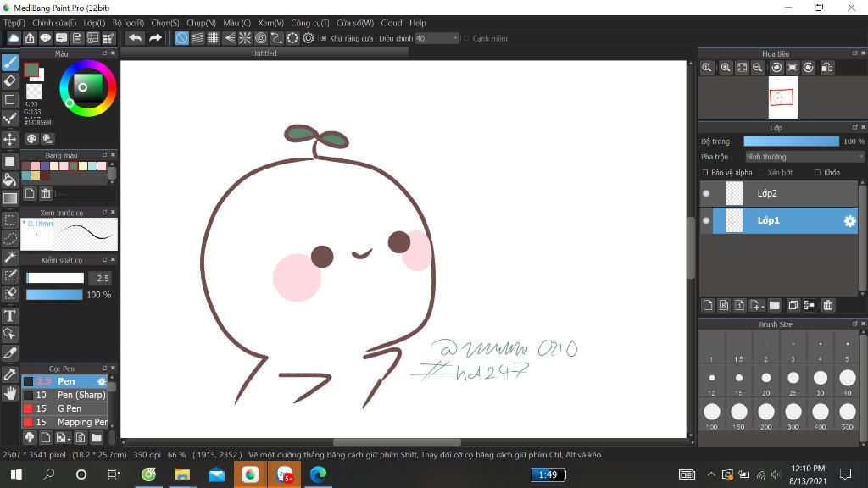
Task: Click the Navigator canvas thumbnail
Action: (782, 97)
